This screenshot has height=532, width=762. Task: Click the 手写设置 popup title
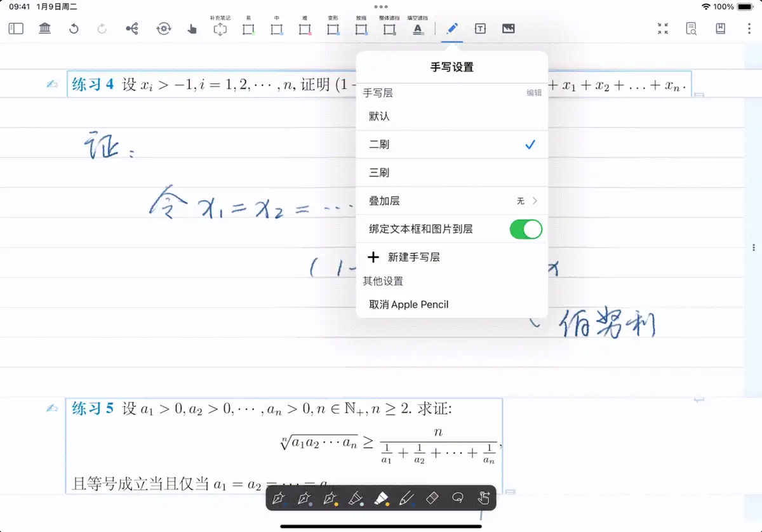452,67
